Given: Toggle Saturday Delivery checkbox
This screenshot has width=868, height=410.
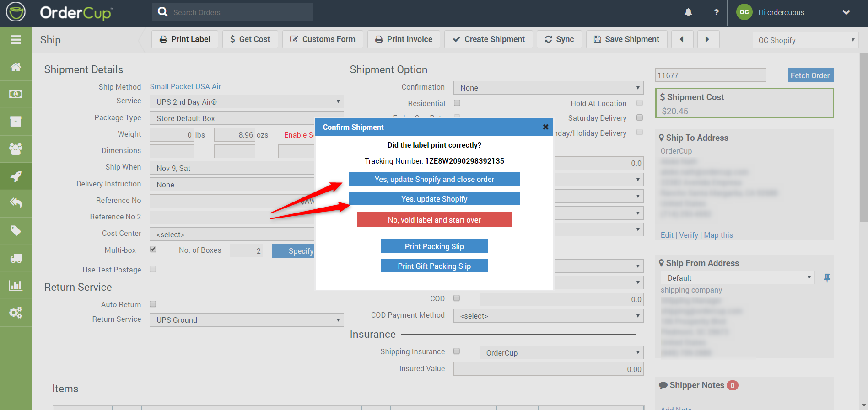Looking at the screenshot, I should click(640, 117).
